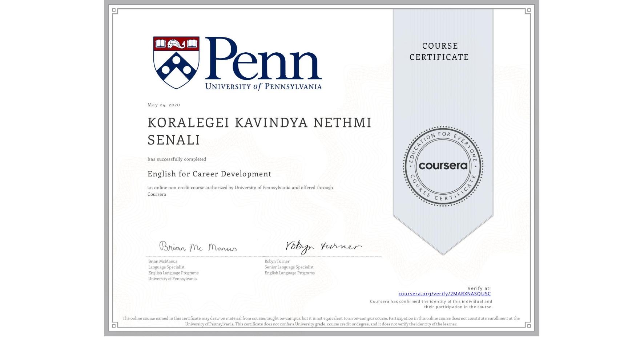Select the English for Career Development title
This screenshot has height=337, width=644.
pyautogui.click(x=209, y=174)
